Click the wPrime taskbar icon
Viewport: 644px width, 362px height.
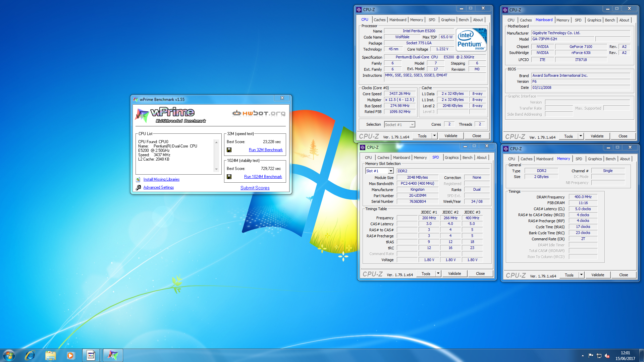(113, 355)
